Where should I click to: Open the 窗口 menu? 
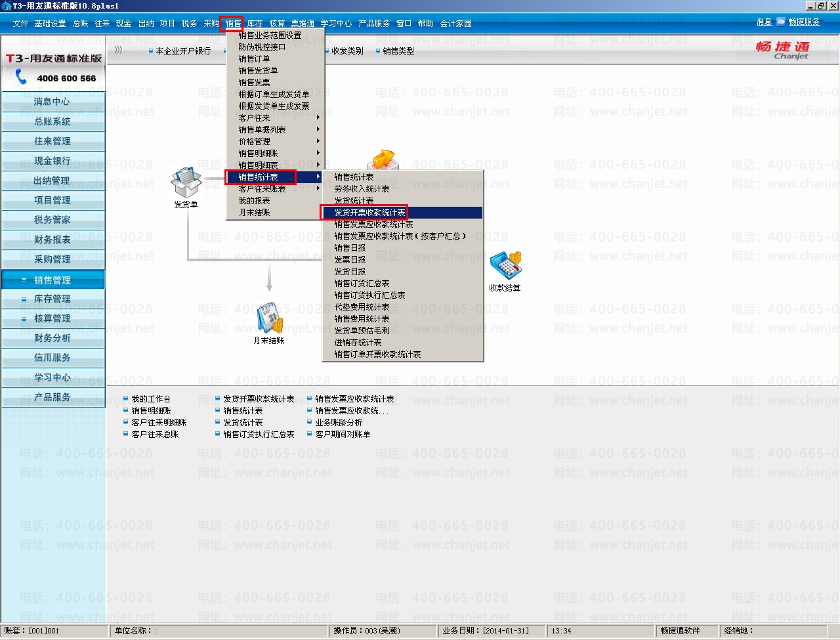pos(404,24)
